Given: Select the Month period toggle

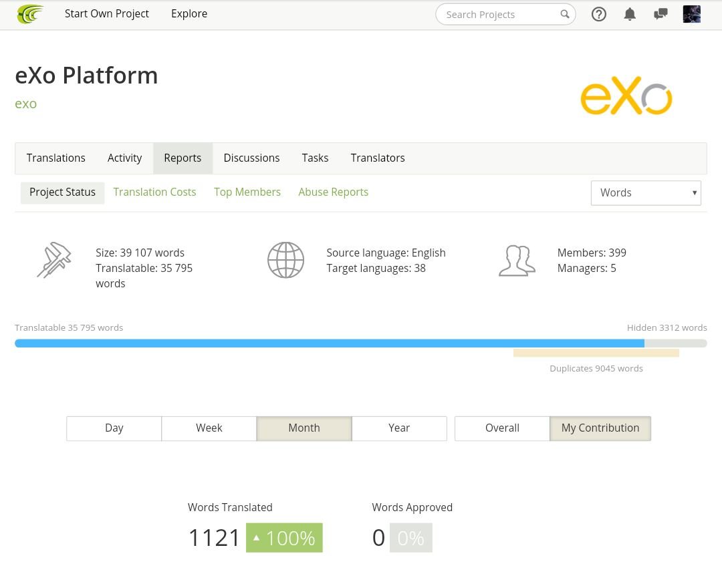Looking at the screenshot, I should [304, 428].
